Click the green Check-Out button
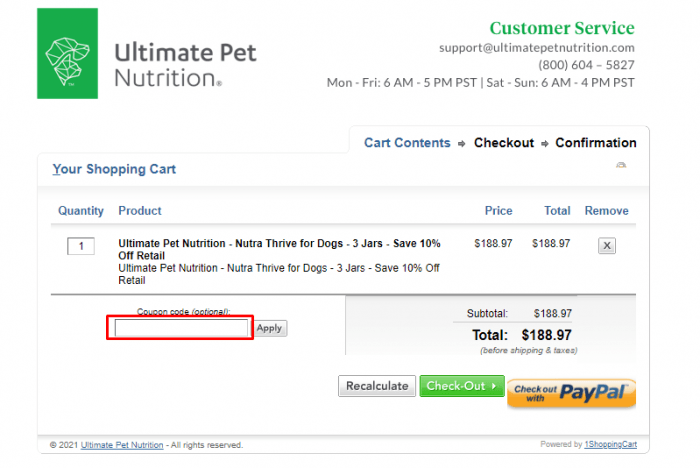Image resolution: width=700 pixels, height=468 pixels. point(462,386)
